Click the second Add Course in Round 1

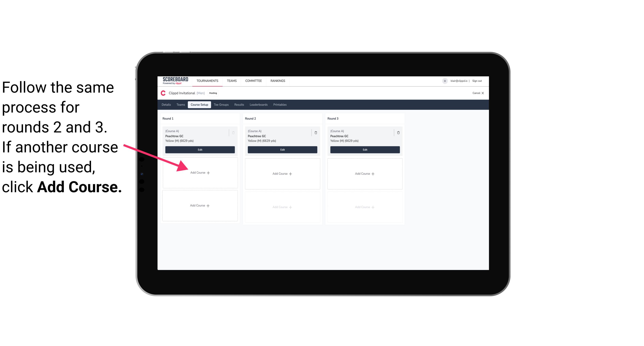point(199,205)
